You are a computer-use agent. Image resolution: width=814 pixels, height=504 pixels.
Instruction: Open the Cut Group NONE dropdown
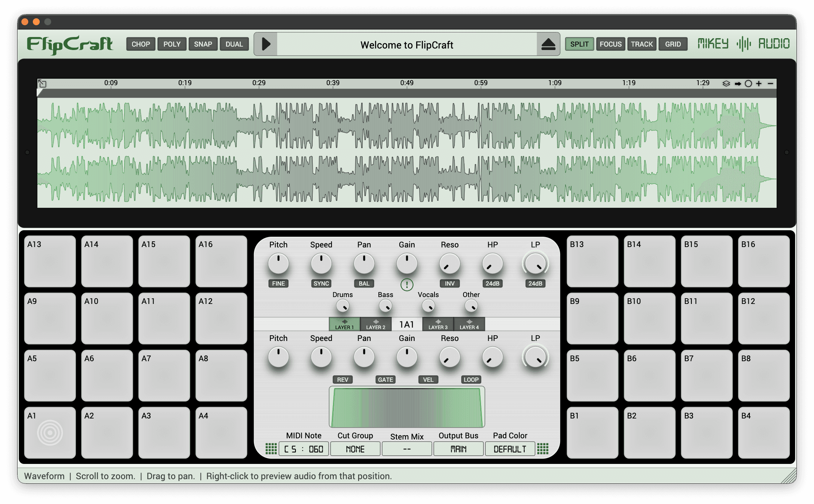tap(355, 449)
